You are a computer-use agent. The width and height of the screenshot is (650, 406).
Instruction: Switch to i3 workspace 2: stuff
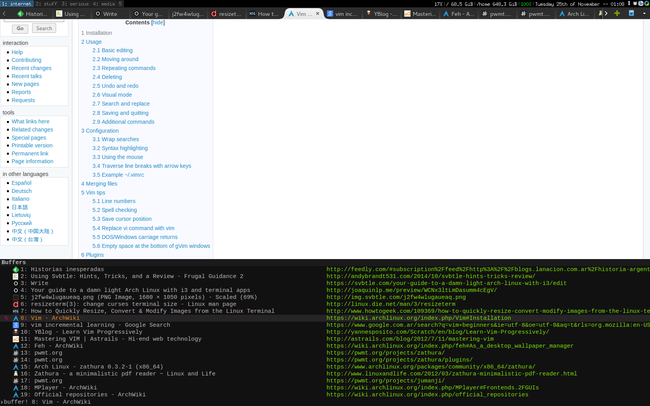point(46,4)
